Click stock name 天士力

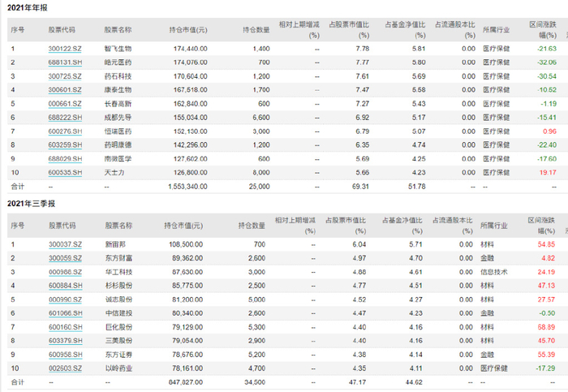114,172
